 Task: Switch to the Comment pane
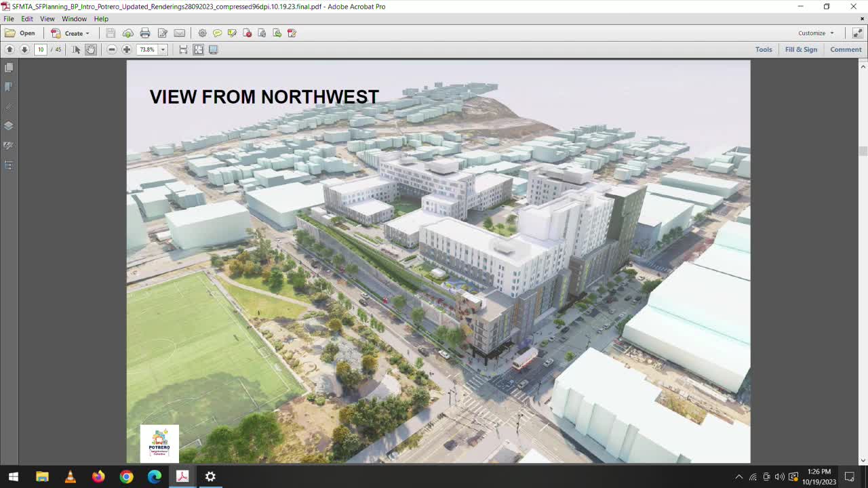click(x=845, y=49)
